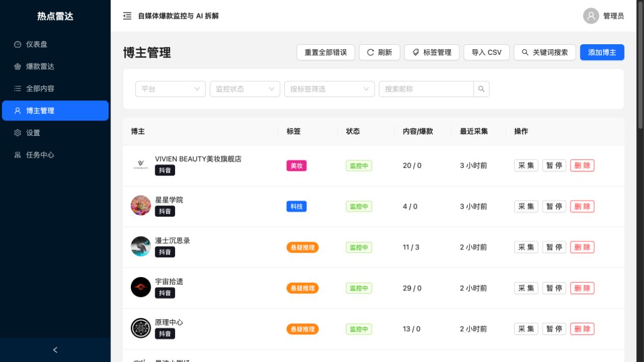Screen dimensions: 644x362
Task: Click the 科技 tag badge
Action: (x=297, y=206)
